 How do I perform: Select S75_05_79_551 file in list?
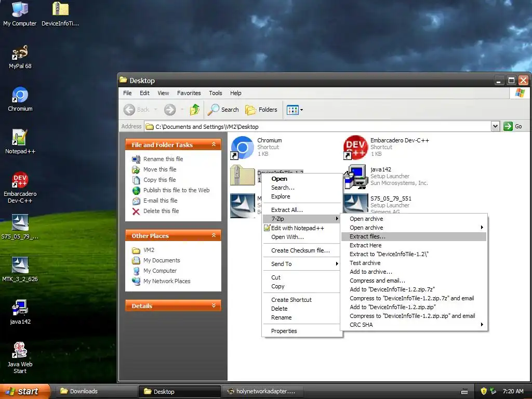click(x=377, y=204)
